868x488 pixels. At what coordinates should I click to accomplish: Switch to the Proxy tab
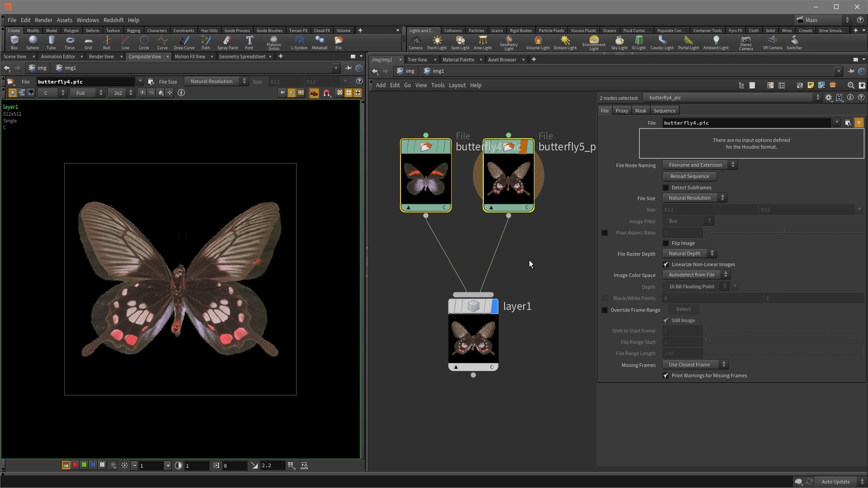click(622, 110)
